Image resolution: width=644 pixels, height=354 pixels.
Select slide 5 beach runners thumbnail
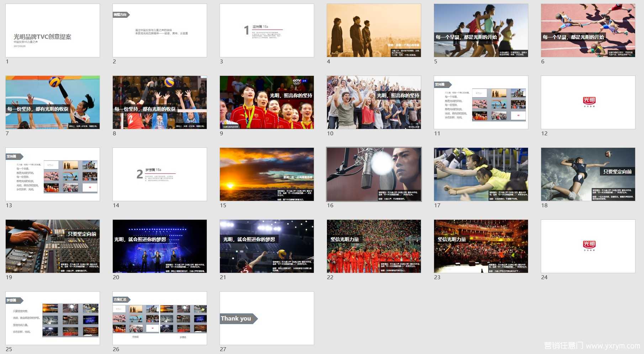pyautogui.click(x=481, y=30)
